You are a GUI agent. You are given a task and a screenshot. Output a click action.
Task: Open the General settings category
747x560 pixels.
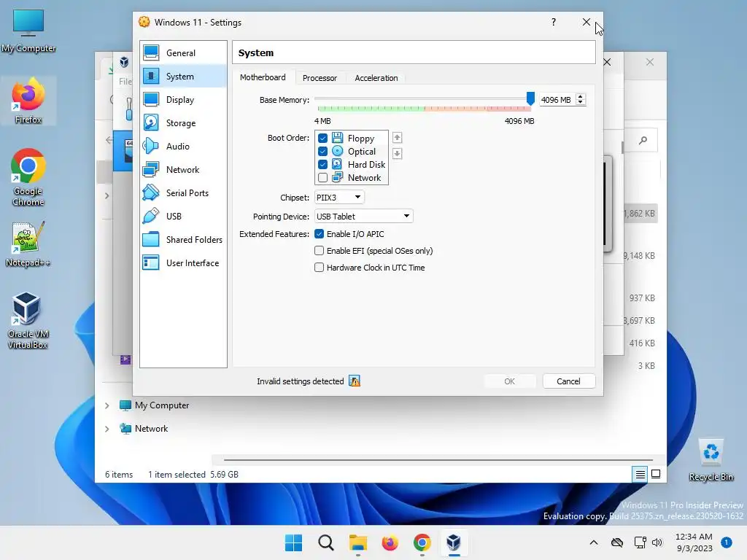183,52
